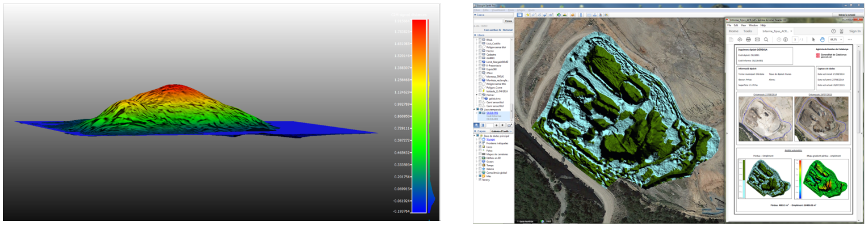Open the zoom percentage dropdown in Acrobat
Viewport: 868px width, 226px height.
click(836, 40)
